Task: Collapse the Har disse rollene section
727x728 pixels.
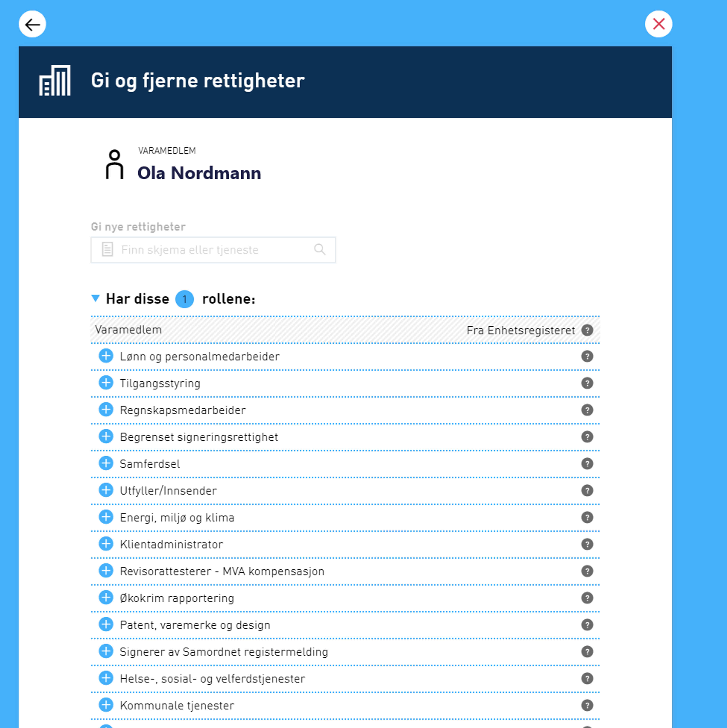Action: pos(96,298)
